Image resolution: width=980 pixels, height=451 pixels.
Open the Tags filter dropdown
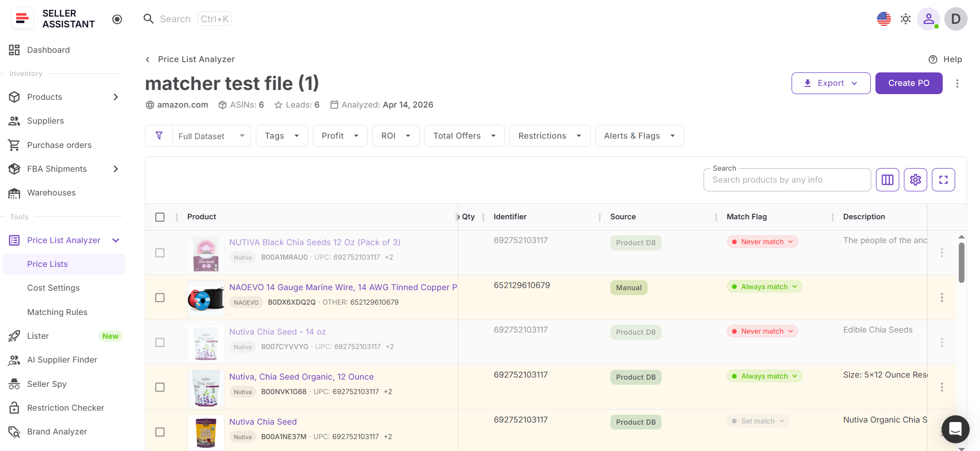coord(282,136)
